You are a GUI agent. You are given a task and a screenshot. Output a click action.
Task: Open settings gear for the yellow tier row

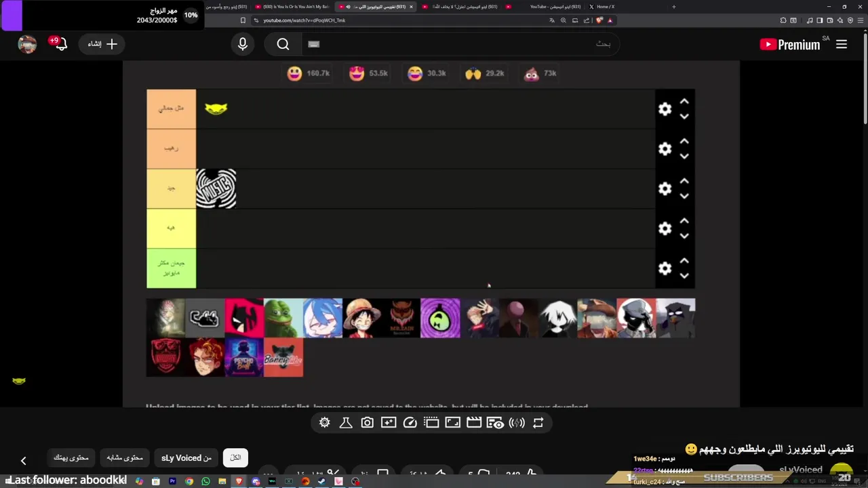click(665, 229)
